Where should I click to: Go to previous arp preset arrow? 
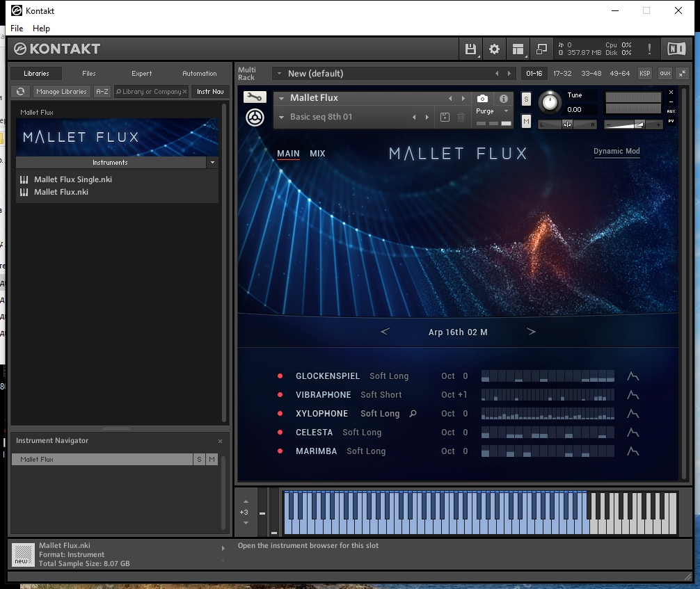[385, 332]
